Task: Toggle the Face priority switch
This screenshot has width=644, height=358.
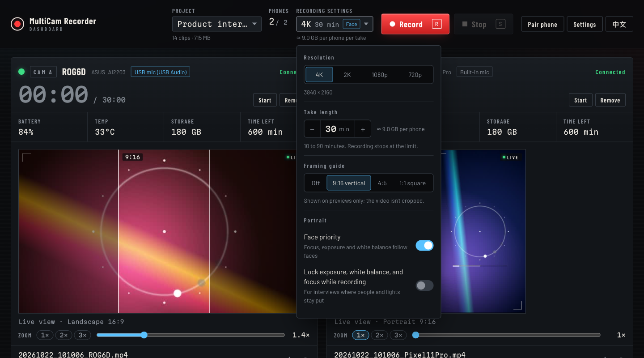Action: [x=424, y=245]
